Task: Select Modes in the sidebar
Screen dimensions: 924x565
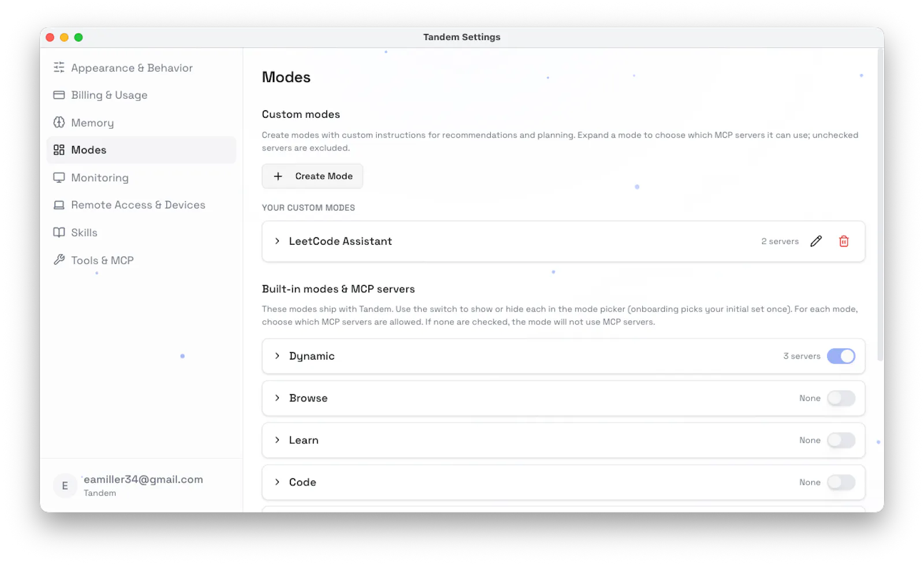Action: [x=141, y=150]
